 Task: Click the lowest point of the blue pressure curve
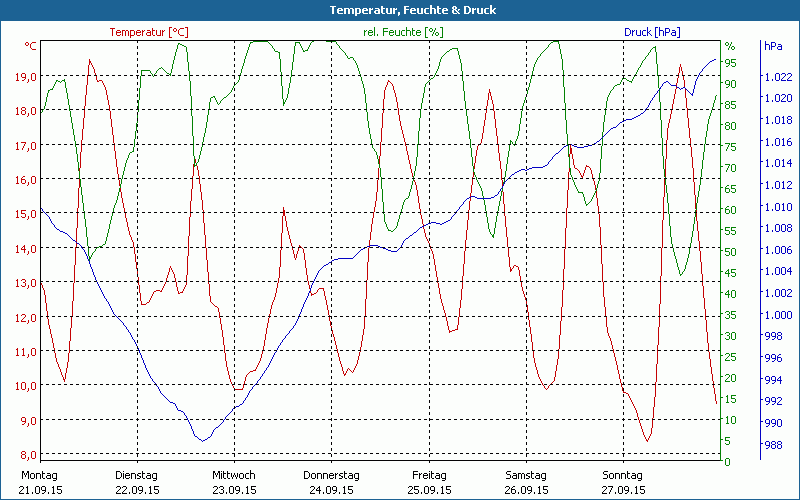point(203,440)
